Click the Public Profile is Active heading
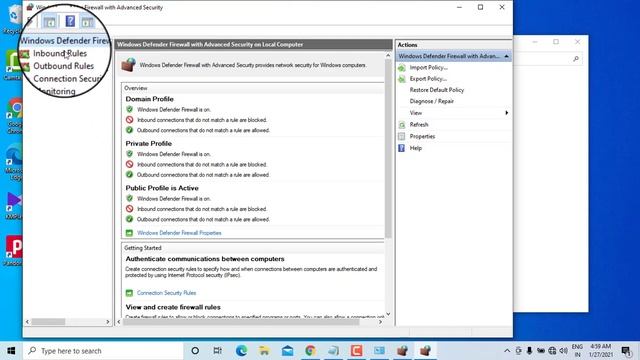 [162, 188]
